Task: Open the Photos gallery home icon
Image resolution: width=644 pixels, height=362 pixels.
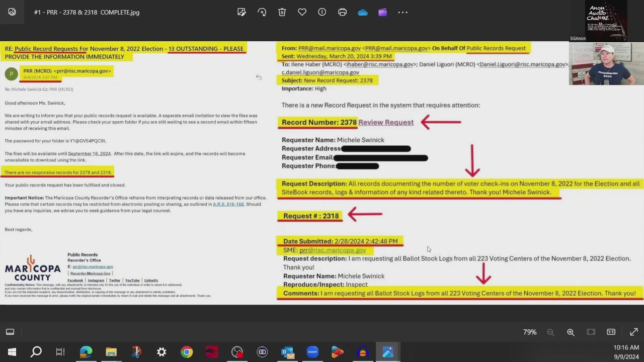Action: 12,12
